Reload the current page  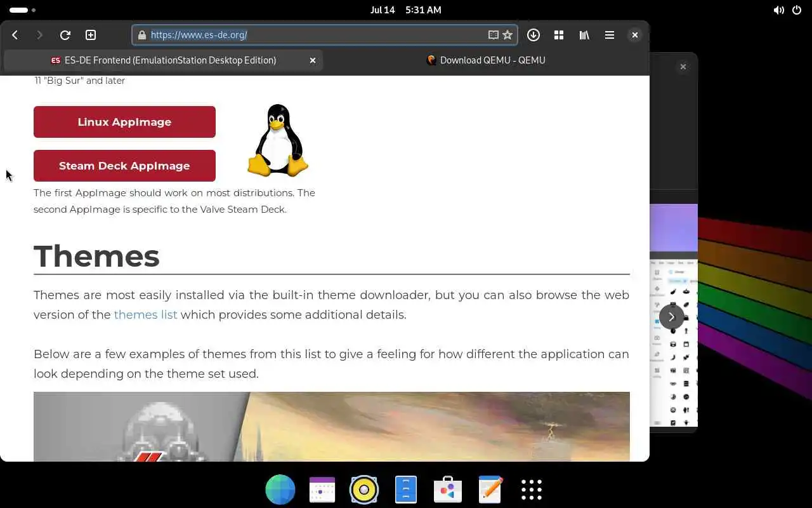pos(65,35)
